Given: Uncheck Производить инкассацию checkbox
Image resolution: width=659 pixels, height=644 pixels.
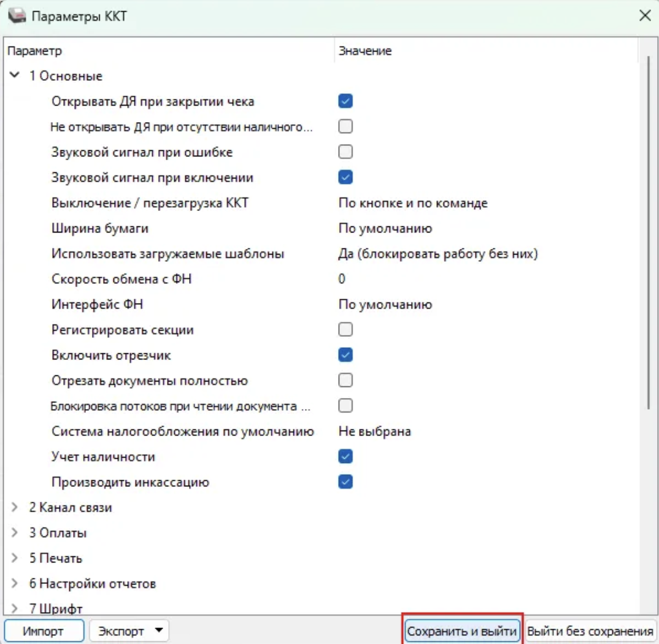Looking at the screenshot, I should click(345, 481).
